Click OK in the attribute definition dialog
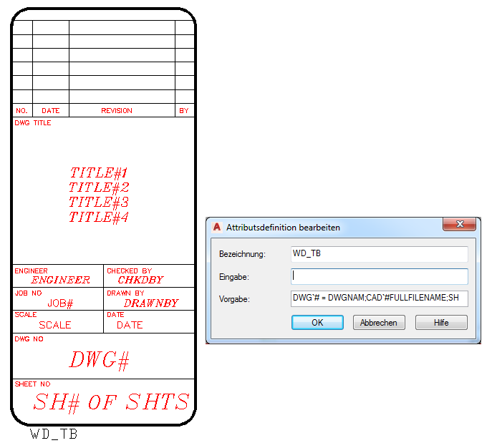 point(317,322)
